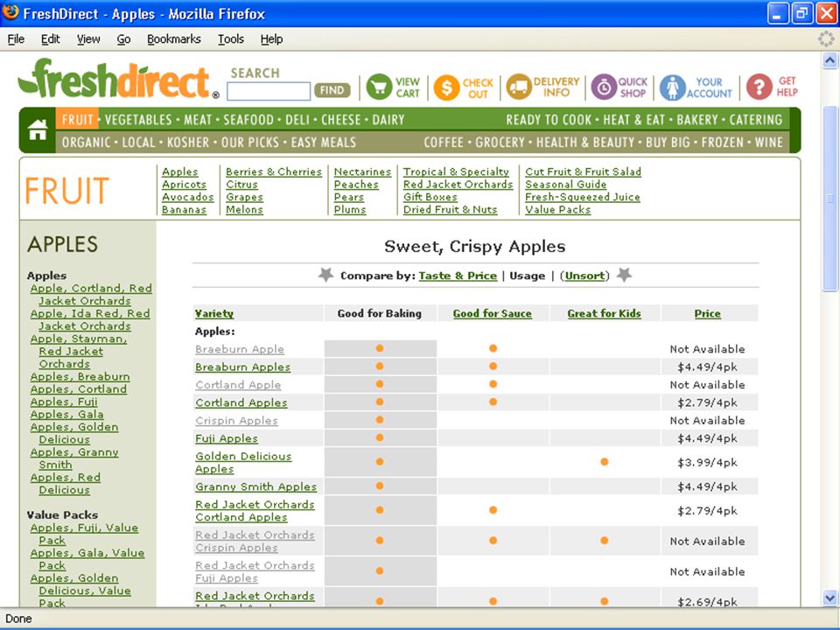Screen dimensions: 840x630
Task: Open the grayed Crispin Apples link
Action: [236, 421]
